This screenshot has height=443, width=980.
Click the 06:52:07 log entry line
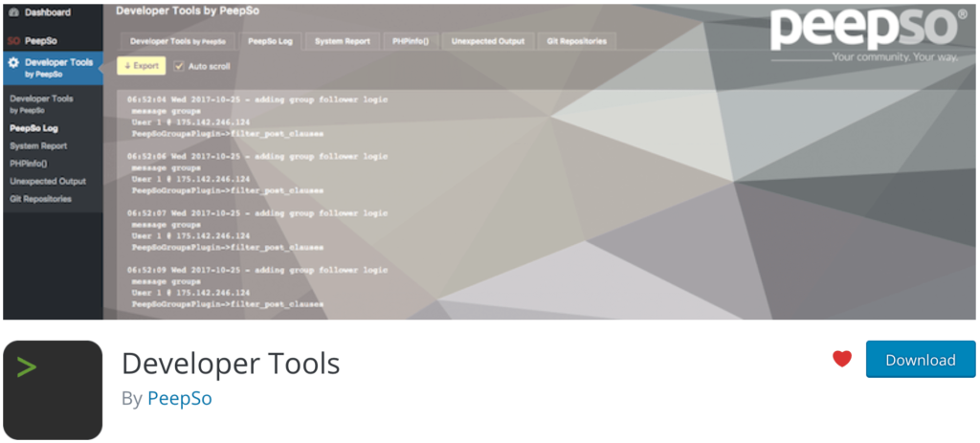[256, 213]
